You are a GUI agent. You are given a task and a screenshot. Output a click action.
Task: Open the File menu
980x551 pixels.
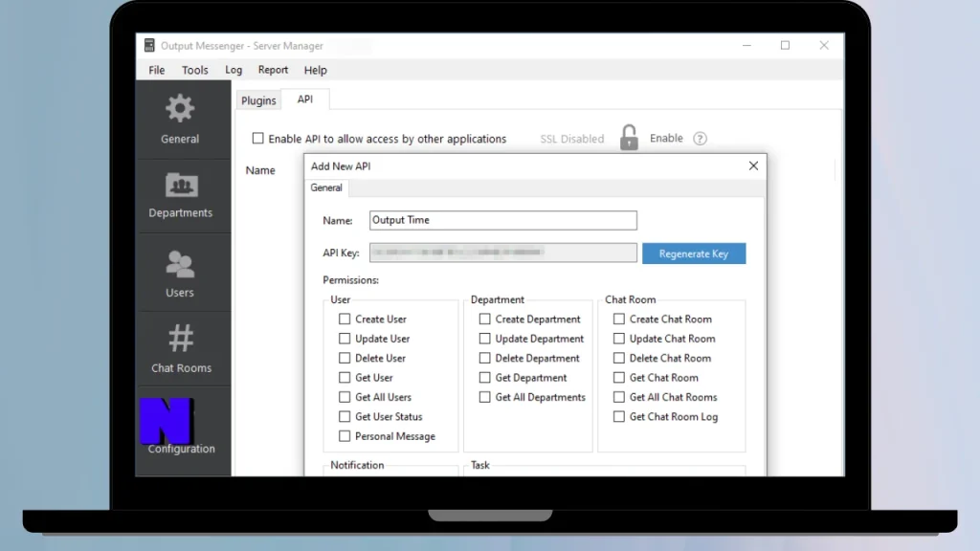click(156, 70)
